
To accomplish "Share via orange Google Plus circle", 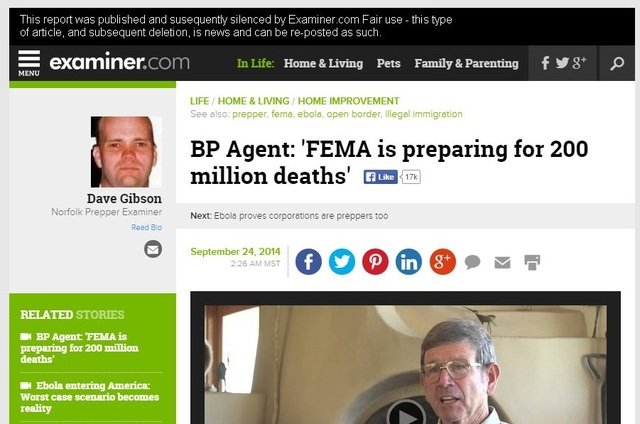I will pos(442,262).
